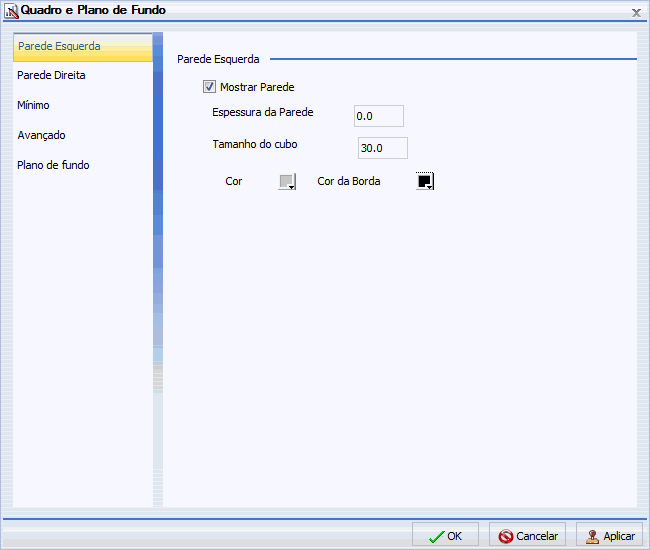Click the Aplicar button
Screen dimensions: 650x550
click(609, 535)
